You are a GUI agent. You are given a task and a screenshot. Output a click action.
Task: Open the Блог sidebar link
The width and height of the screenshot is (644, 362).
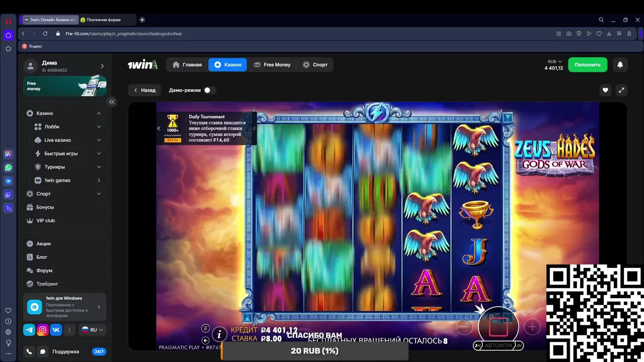pos(42,257)
